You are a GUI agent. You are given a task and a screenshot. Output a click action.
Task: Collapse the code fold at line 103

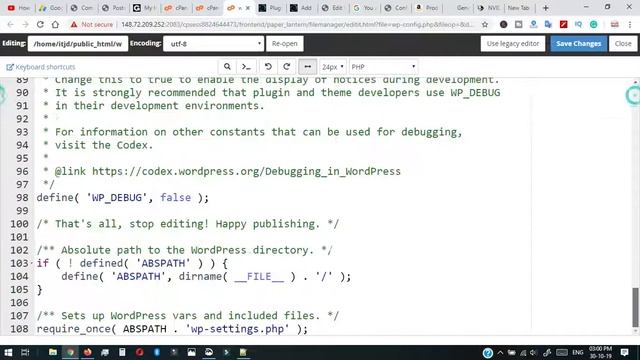tap(32, 263)
